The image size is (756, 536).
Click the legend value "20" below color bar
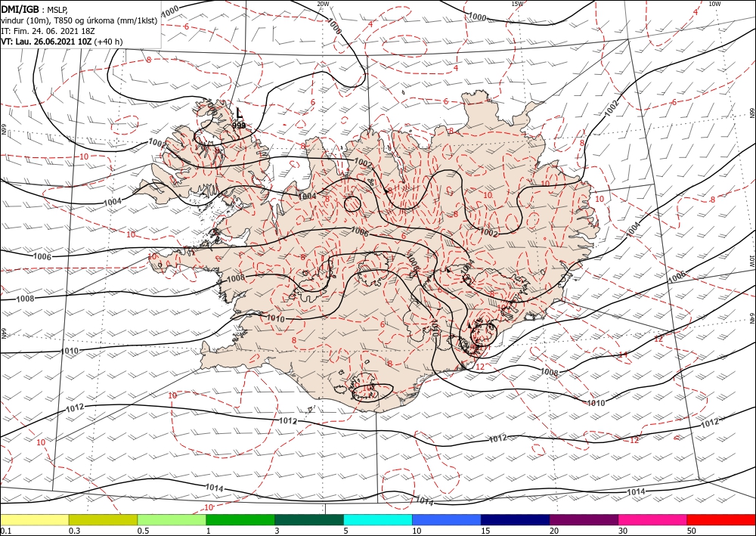pos(554,531)
